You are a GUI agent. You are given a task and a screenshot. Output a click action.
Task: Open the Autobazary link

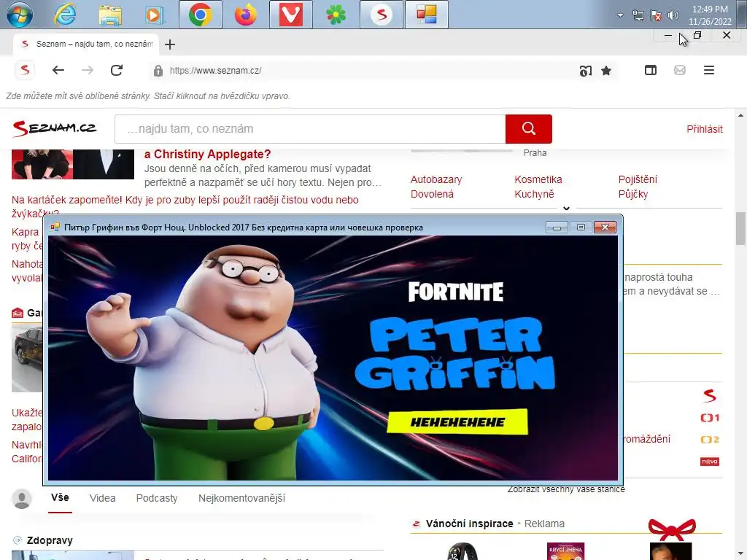coord(436,179)
